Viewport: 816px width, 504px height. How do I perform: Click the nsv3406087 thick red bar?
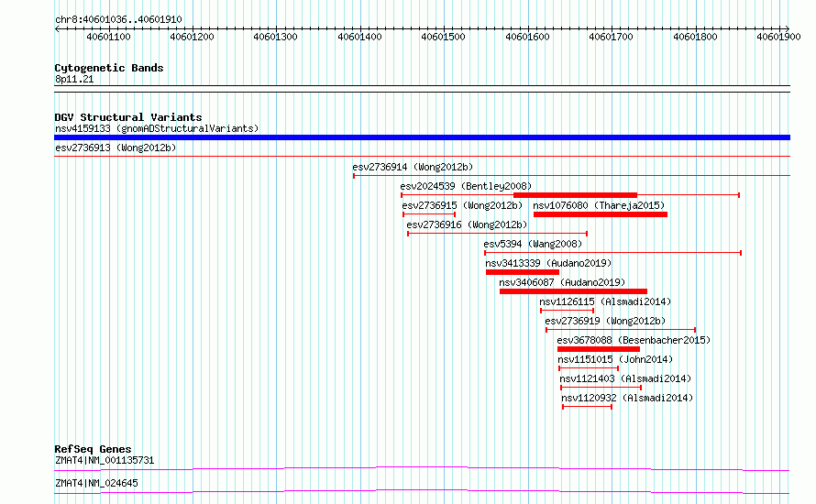coord(573,291)
